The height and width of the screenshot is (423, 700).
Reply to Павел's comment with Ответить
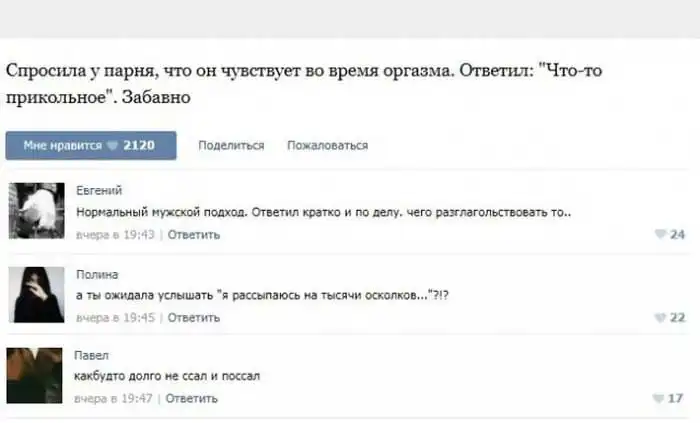pyautogui.click(x=192, y=399)
